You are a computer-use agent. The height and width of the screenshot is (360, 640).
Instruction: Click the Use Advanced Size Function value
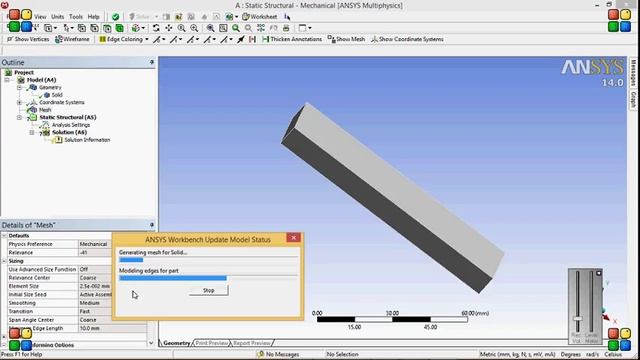[x=95, y=269]
